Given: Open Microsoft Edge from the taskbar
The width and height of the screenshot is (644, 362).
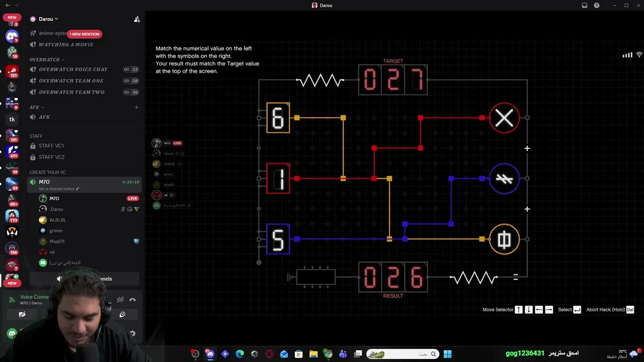Looking at the screenshot, I should coord(239,354).
